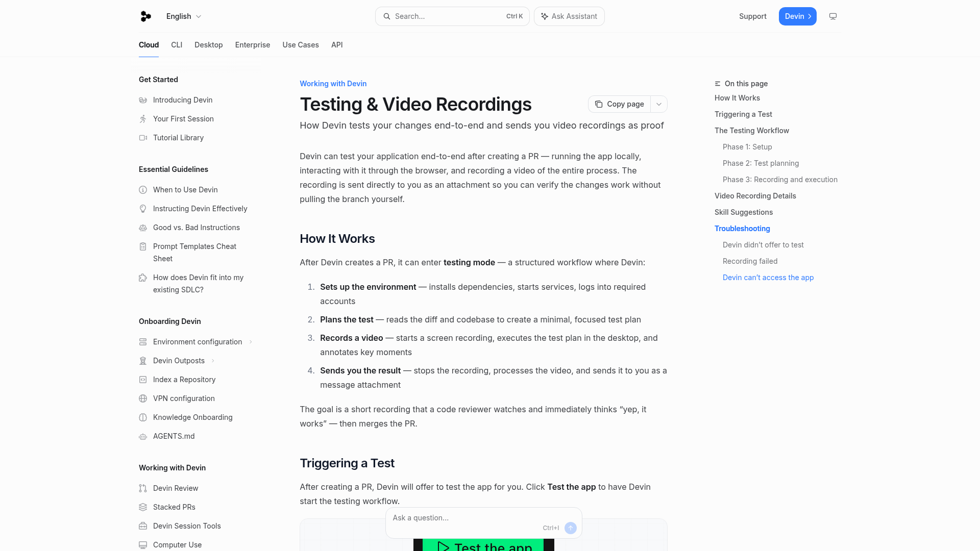Click the Tutorial Library video icon
Viewport: 980px width, 551px height.
(x=143, y=138)
